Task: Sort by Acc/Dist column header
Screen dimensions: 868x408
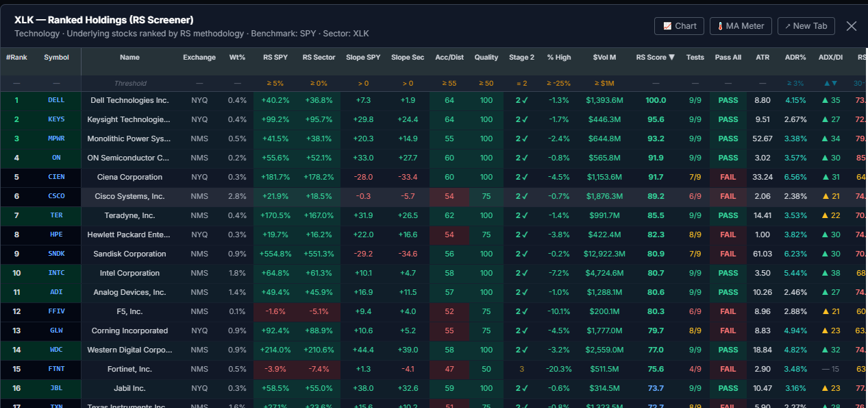Action: pyautogui.click(x=449, y=58)
